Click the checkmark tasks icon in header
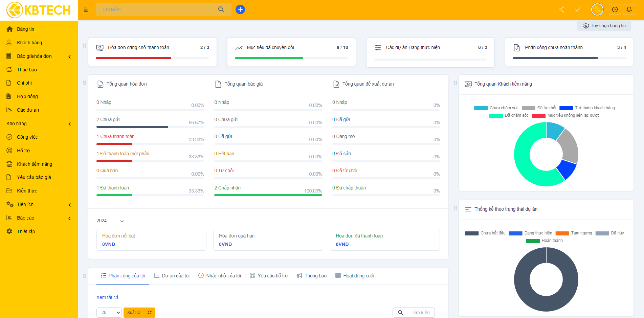The height and width of the screenshot is (318, 644). [x=578, y=9]
